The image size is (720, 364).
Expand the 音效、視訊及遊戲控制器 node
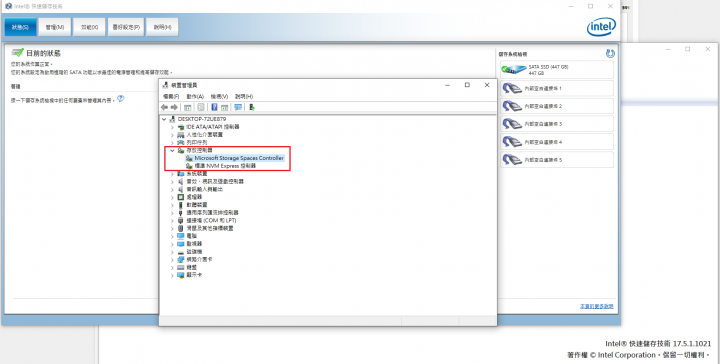[x=172, y=182]
